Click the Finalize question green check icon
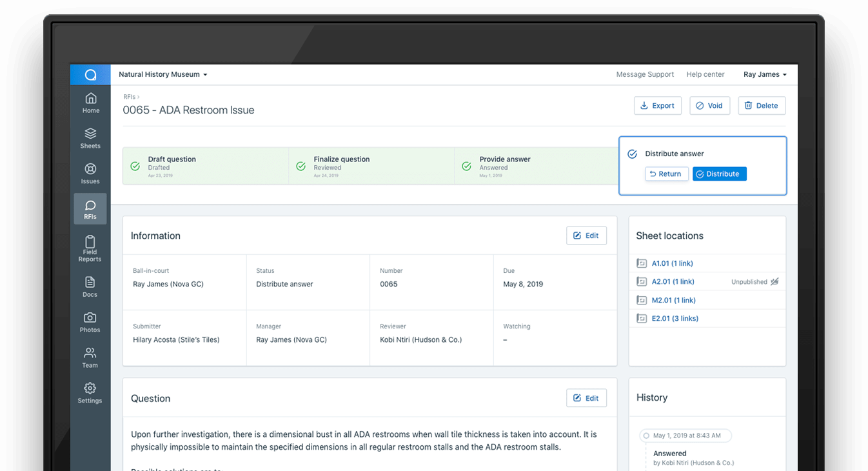Image resolution: width=868 pixels, height=471 pixels. (301, 166)
